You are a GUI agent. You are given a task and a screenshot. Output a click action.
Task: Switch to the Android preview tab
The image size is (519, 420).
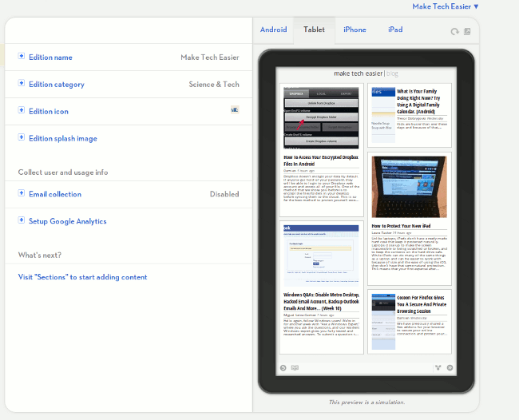pos(273,30)
